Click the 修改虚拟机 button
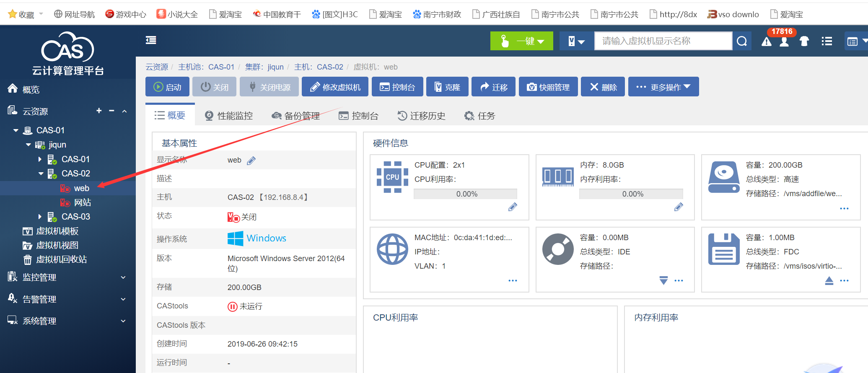Screen dimensions: 868x373 (x=335, y=87)
